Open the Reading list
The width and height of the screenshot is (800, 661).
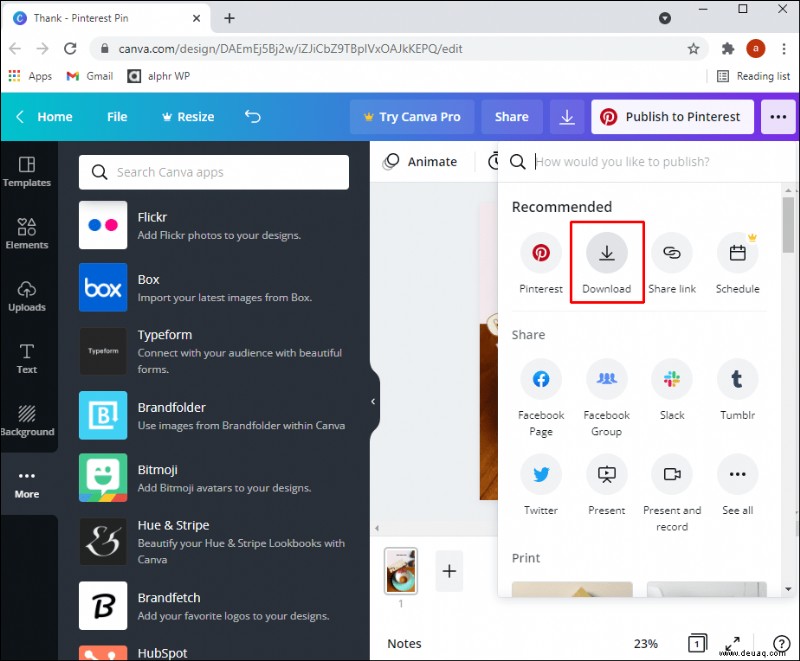point(754,76)
